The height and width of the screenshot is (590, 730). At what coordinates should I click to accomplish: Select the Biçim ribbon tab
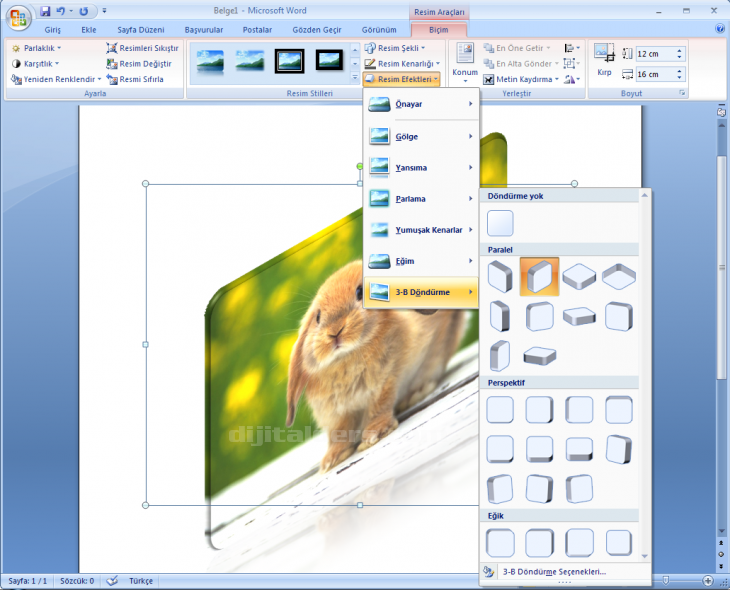[x=439, y=30]
